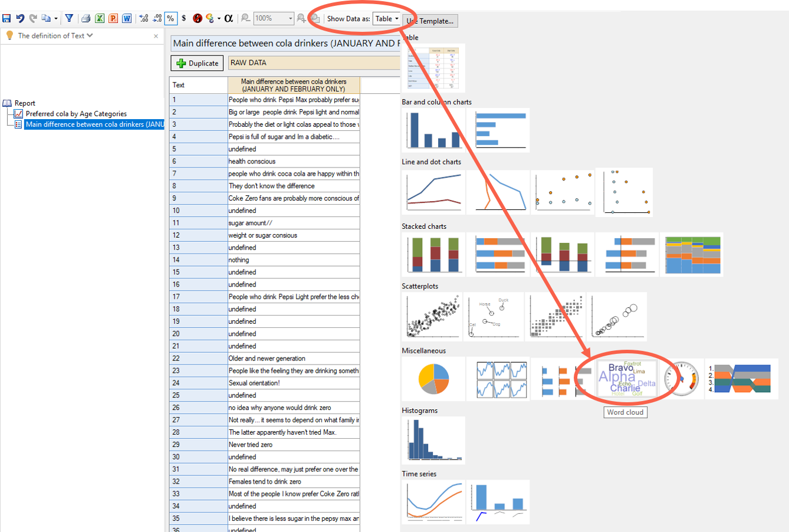Click the increase decimal places icon
The width and height of the screenshot is (789, 532).
144,18
